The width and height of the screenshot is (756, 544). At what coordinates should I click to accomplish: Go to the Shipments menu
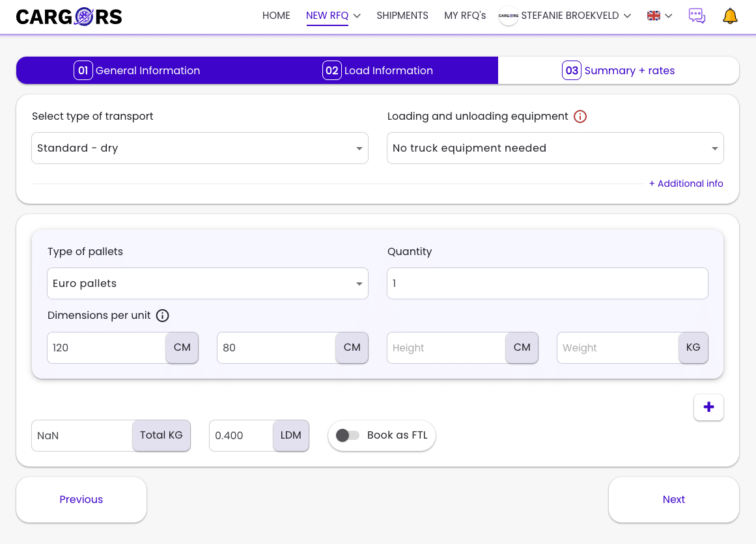tap(402, 16)
